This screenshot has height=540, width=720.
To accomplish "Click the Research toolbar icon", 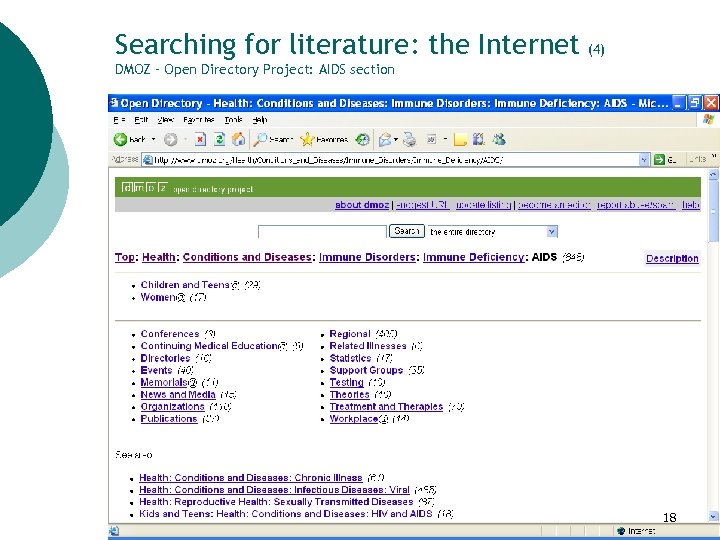I will [478, 139].
